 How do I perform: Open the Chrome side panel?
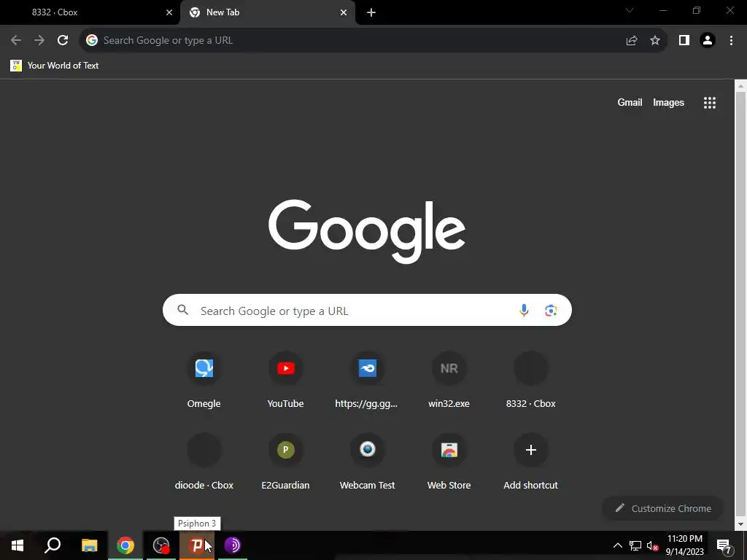click(684, 41)
